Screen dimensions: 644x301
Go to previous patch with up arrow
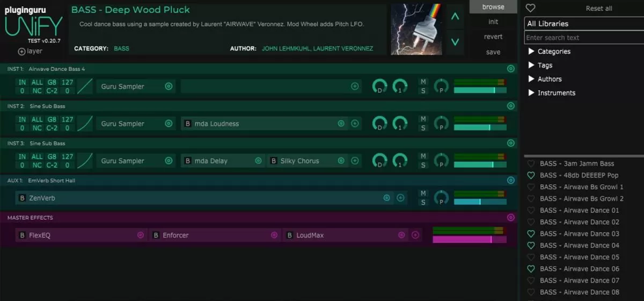(x=455, y=17)
